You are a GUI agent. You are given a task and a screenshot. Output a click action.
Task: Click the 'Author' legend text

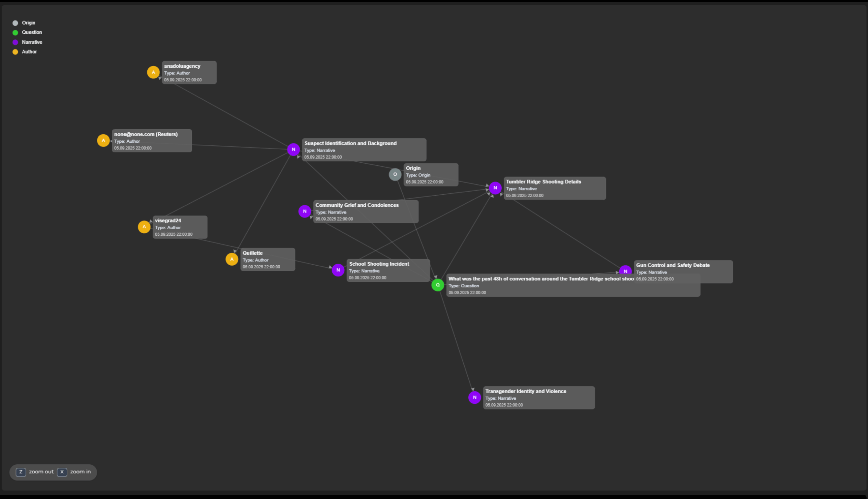pos(29,52)
